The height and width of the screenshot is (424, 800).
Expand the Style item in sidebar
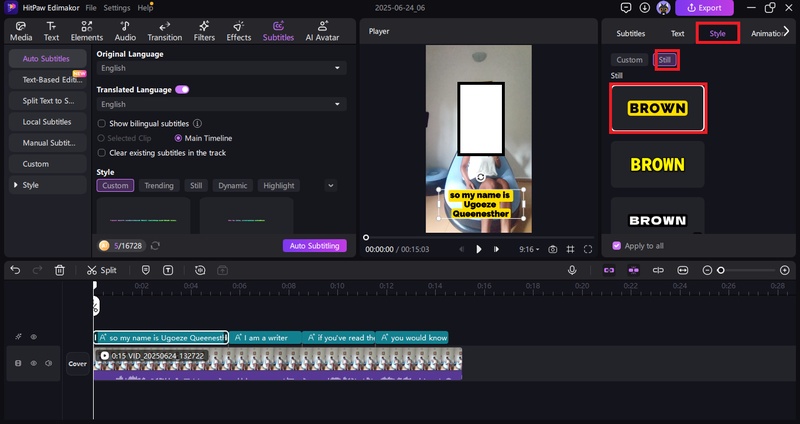point(31,185)
